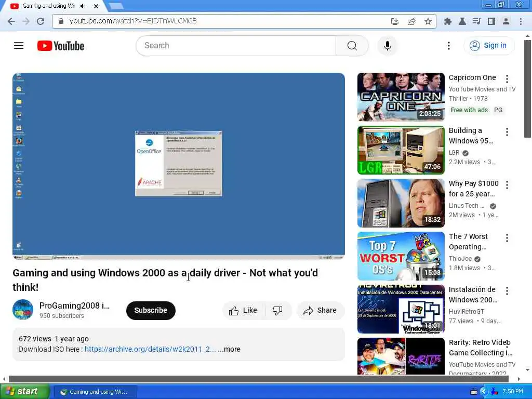Click the Sign in button

489,46
